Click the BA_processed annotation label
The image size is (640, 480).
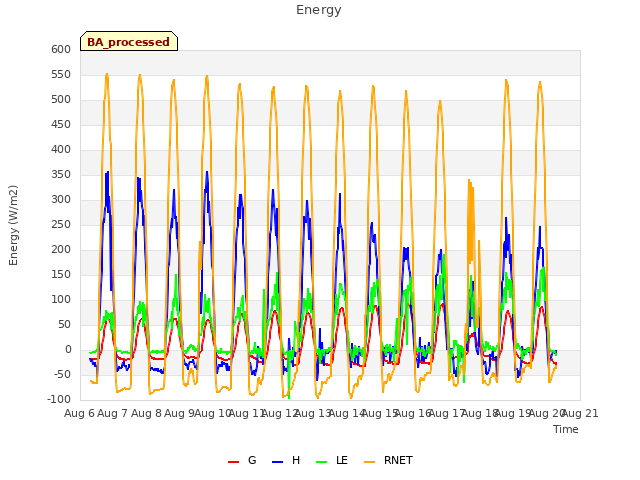[x=129, y=41]
